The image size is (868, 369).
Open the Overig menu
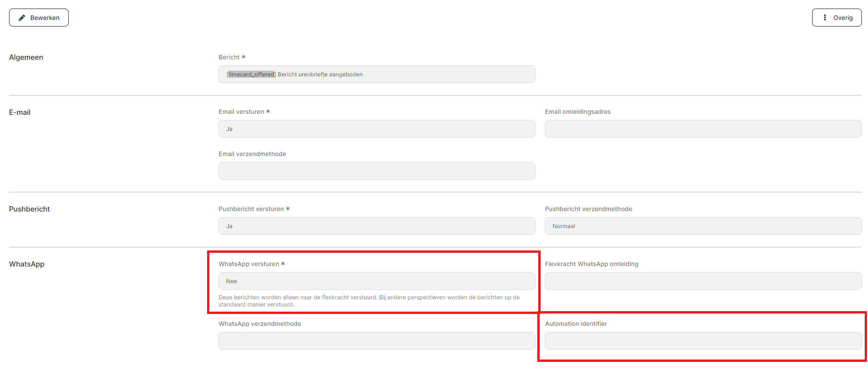pyautogui.click(x=837, y=18)
